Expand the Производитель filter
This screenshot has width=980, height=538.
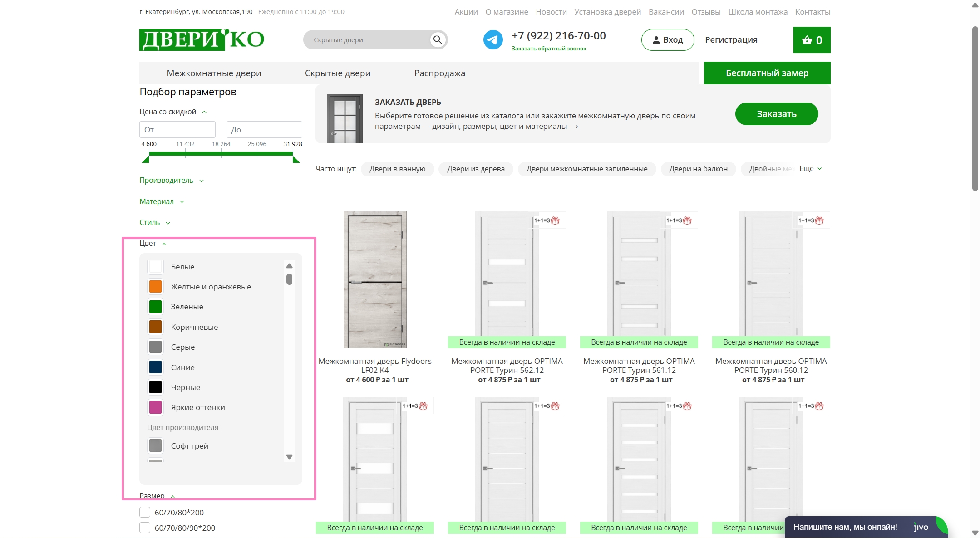(172, 181)
